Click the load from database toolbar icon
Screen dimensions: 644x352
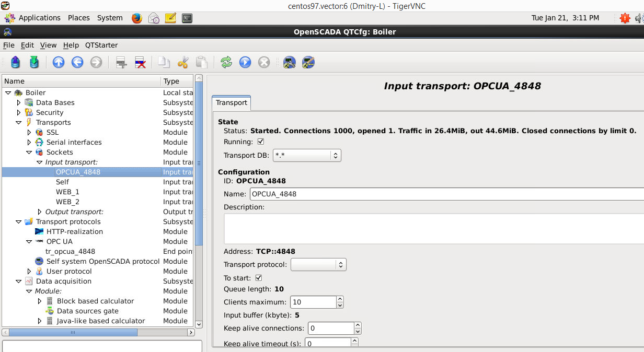pyautogui.click(x=16, y=63)
